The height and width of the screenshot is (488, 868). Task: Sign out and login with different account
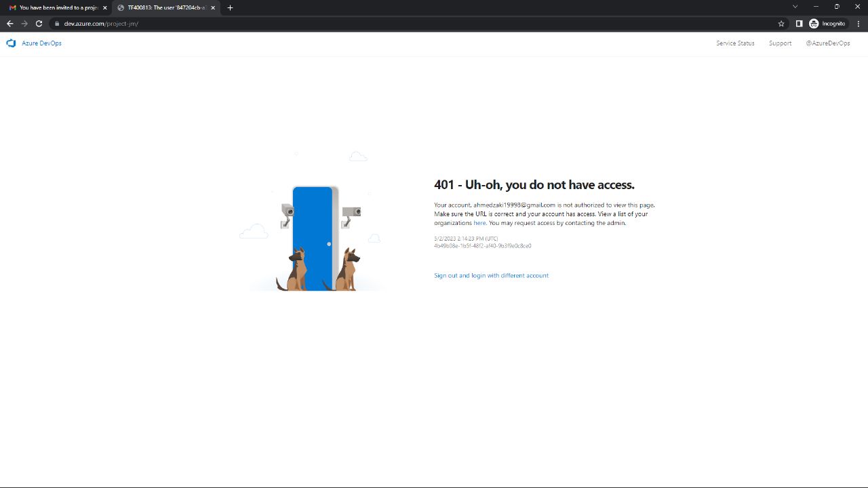point(491,276)
